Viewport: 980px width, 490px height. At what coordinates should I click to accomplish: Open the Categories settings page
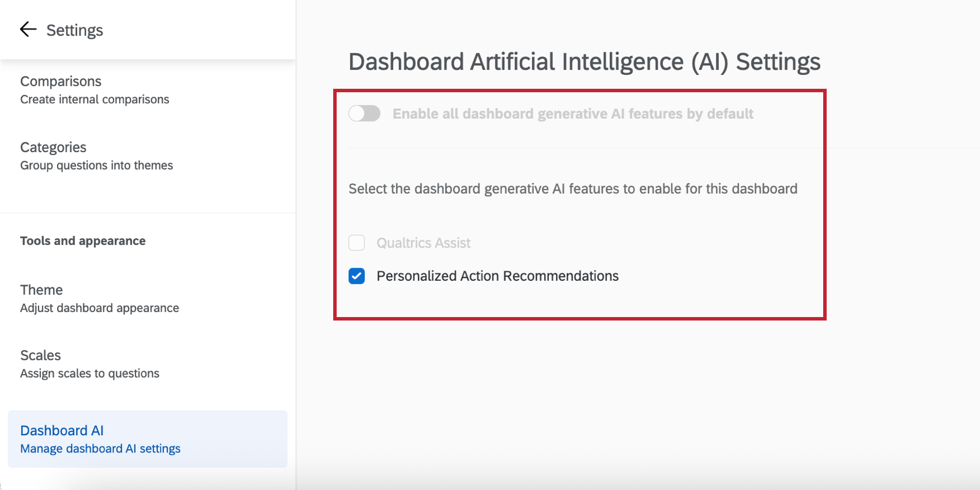coord(52,147)
